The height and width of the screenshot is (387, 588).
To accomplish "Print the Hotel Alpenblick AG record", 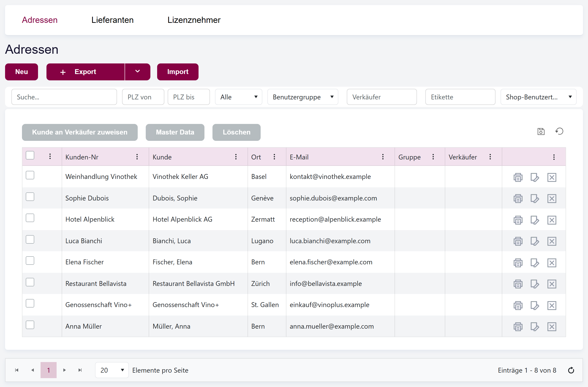I will [518, 220].
